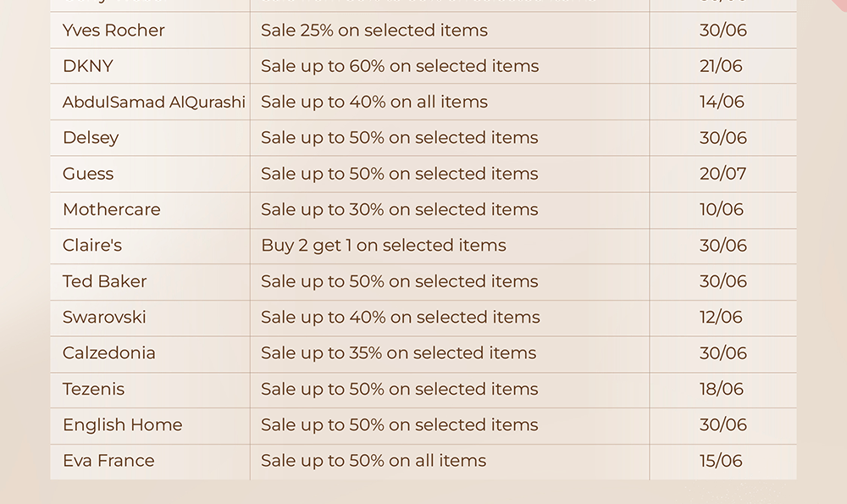Click Mothercare end date 10/06
The image size is (847, 504).
pyautogui.click(x=722, y=209)
